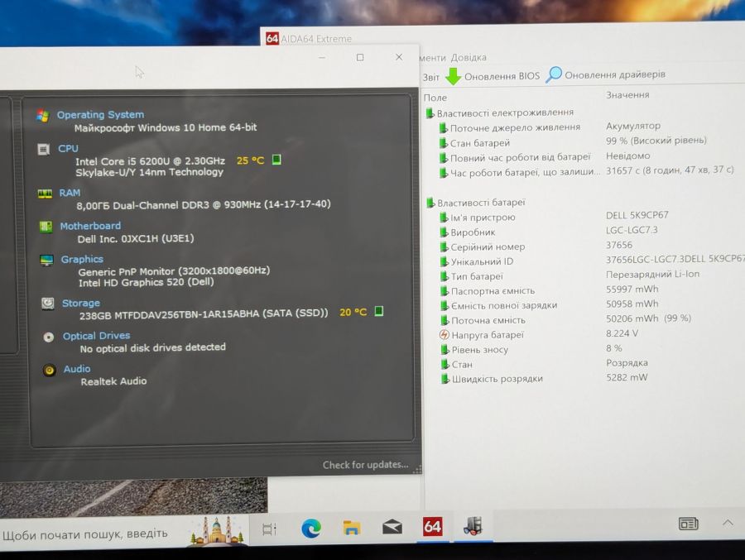Open the CPU section heading
The image size is (745, 560).
(68, 148)
